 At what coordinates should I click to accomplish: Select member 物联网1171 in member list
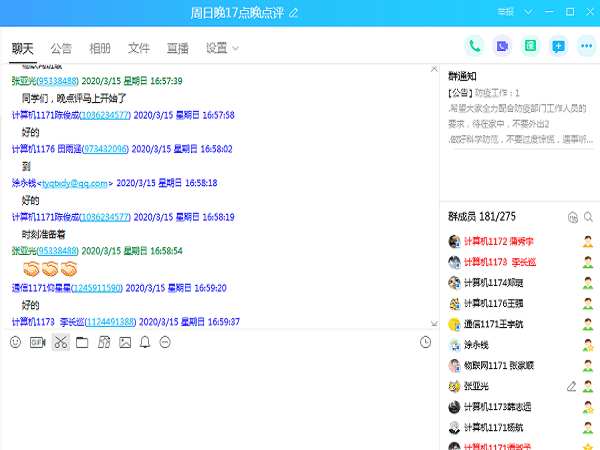pyautogui.click(x=520, y=365)
